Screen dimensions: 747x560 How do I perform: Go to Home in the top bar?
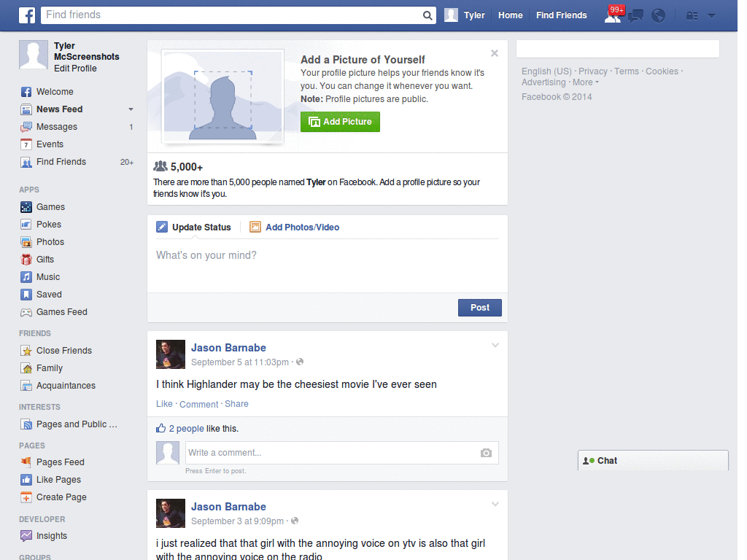[510, 15]
